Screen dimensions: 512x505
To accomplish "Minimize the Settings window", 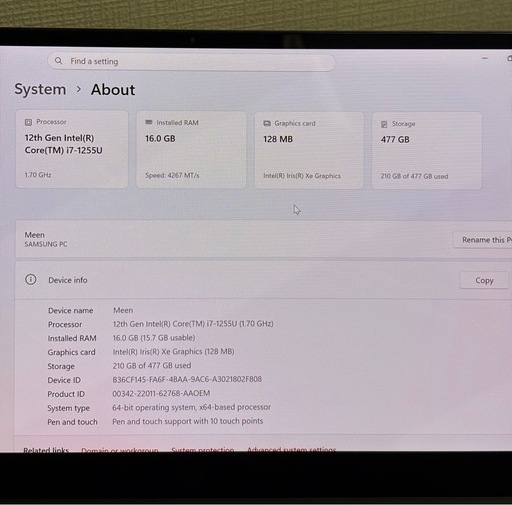I will point(485,58).
